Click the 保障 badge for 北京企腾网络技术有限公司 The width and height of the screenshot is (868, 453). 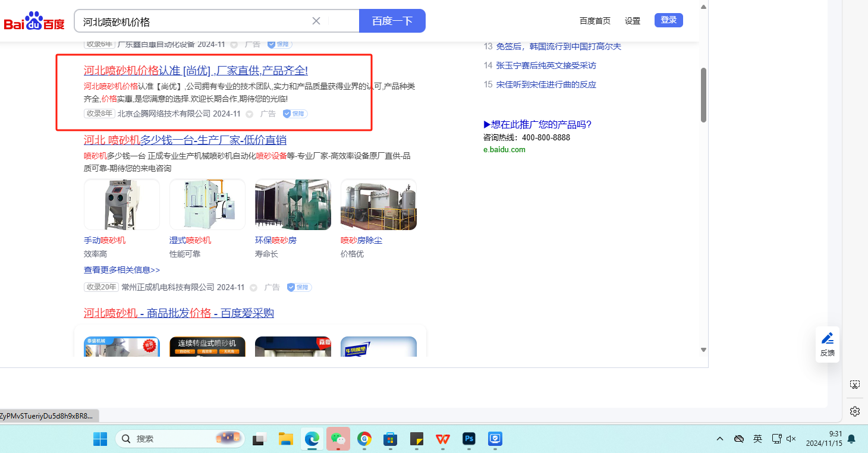[x=295, y=114]
